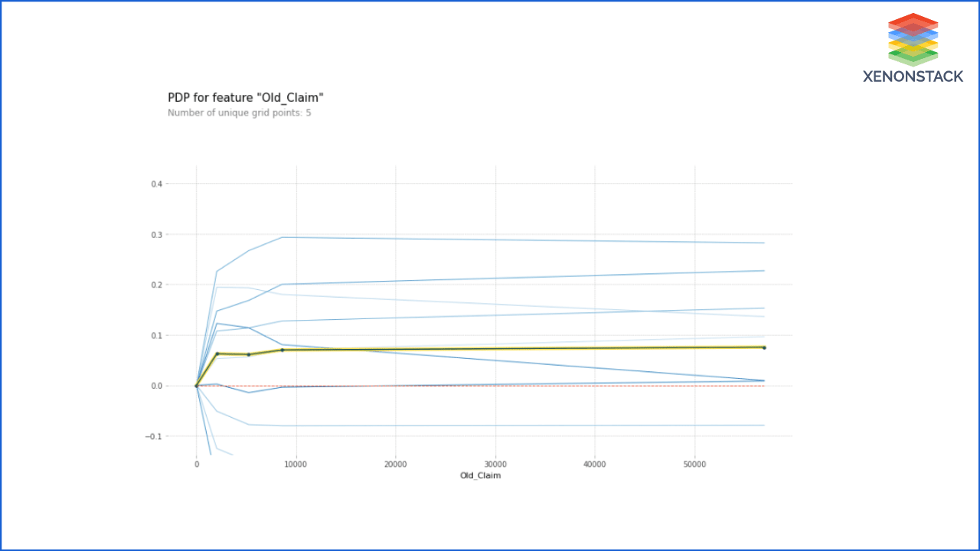Select 'Number of unique grid points: 5' subtitle
The width and height of the screenshot is (980, 551).
(239, 112)
